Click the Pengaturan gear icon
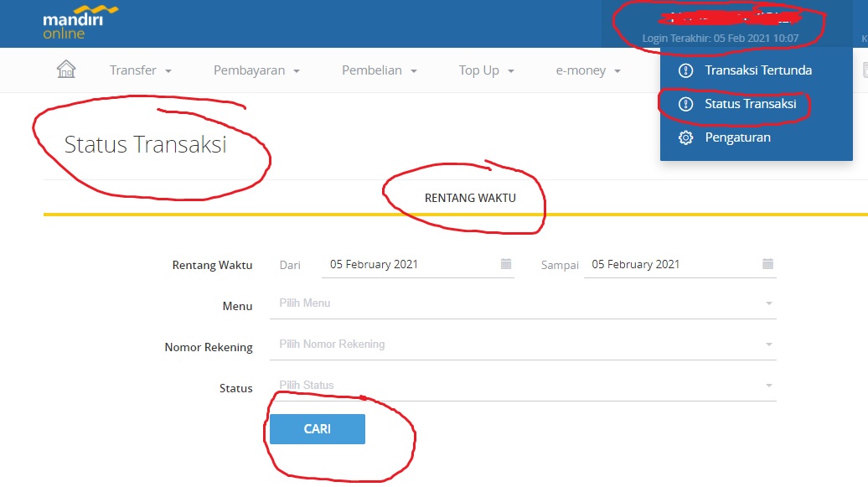The image size is (868, 487). coord(685,137)
